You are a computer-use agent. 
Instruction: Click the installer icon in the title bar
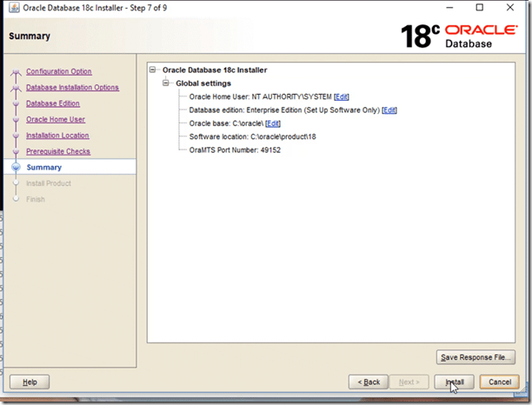[11, 9]
